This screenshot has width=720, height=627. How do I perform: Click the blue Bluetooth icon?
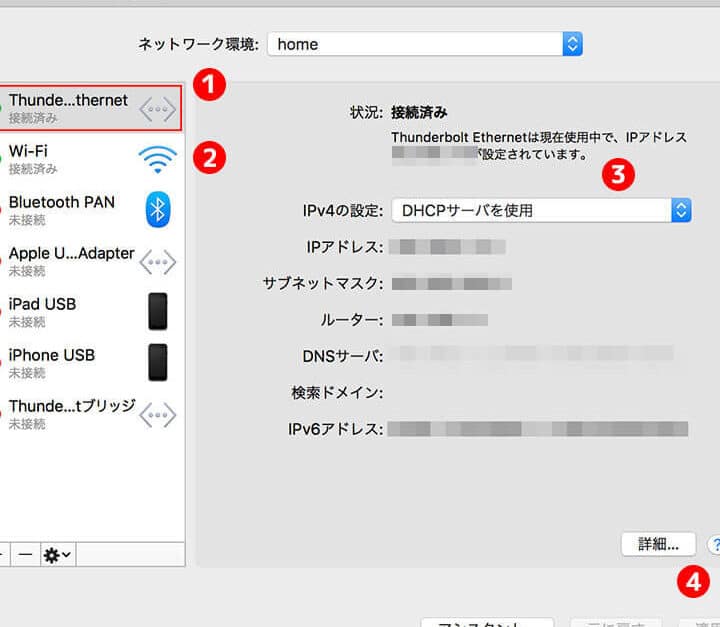(158, 209)
